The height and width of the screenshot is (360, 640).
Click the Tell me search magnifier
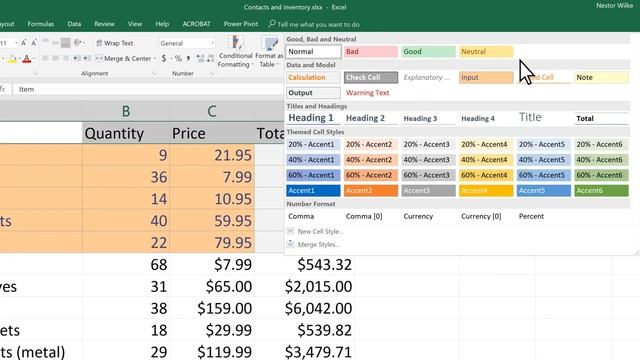click(x=271, y=24)
